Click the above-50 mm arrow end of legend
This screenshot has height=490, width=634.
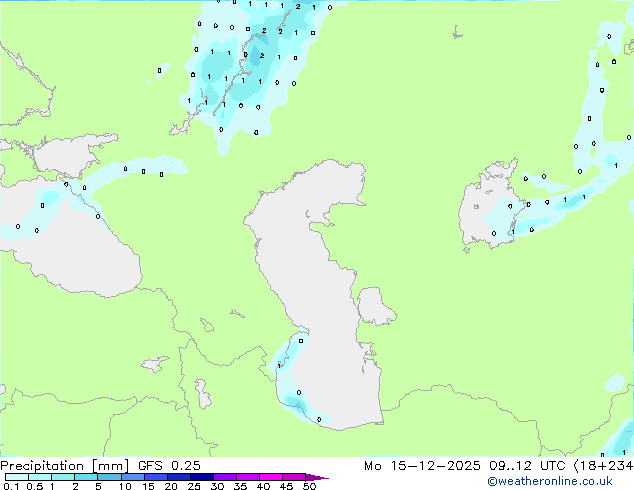317,477
